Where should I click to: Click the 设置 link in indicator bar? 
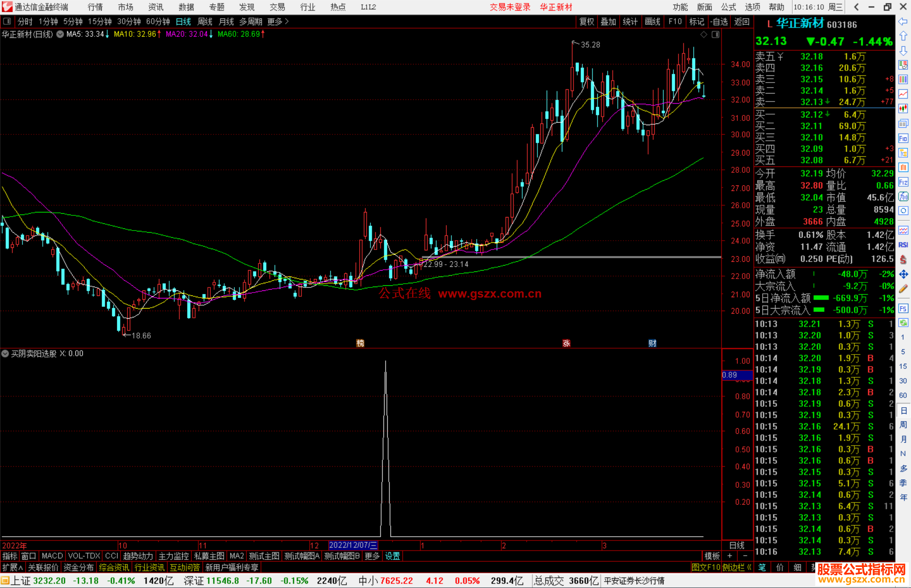(x=392, y=556)
